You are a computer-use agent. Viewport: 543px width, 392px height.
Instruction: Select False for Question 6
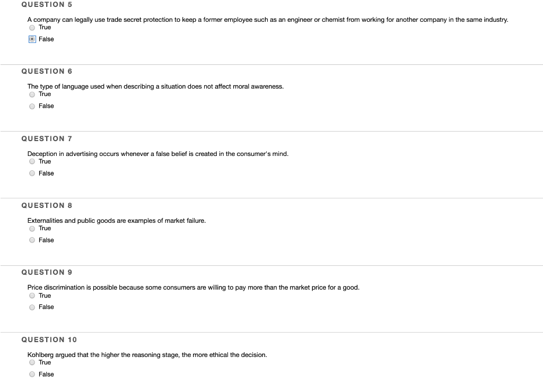[32, 106]
